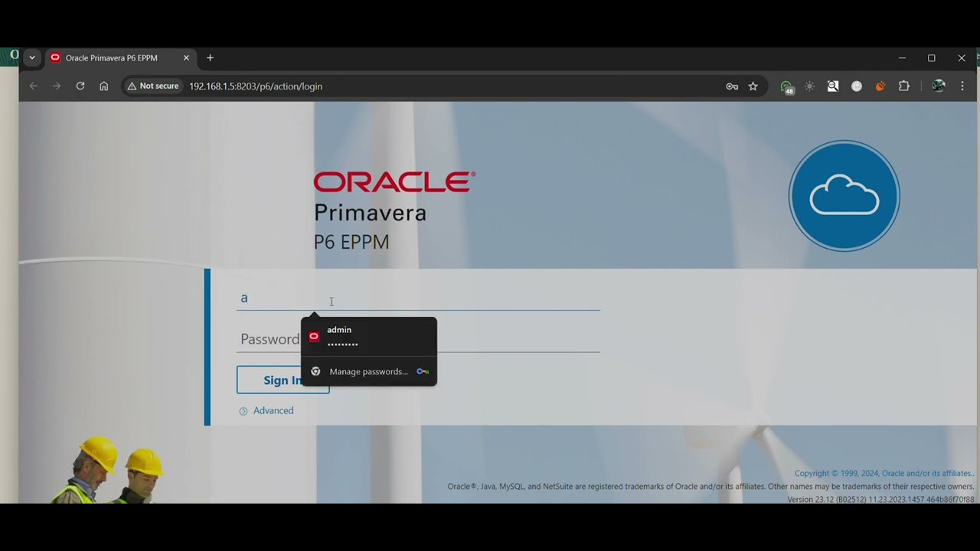The width and height of the screenshot is (980, 551).
Task: Bookmark this page with the star icon
Action: 753,86
